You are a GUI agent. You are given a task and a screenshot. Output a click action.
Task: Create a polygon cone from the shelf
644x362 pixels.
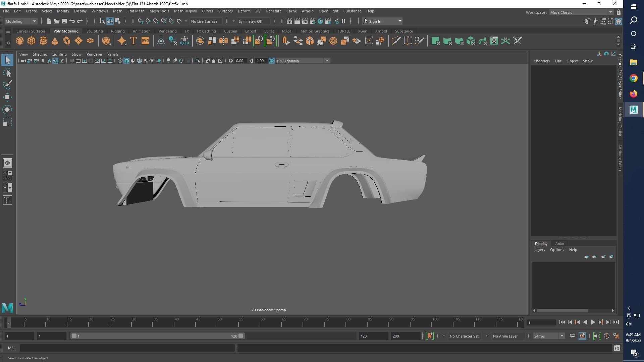pos(55,41)
